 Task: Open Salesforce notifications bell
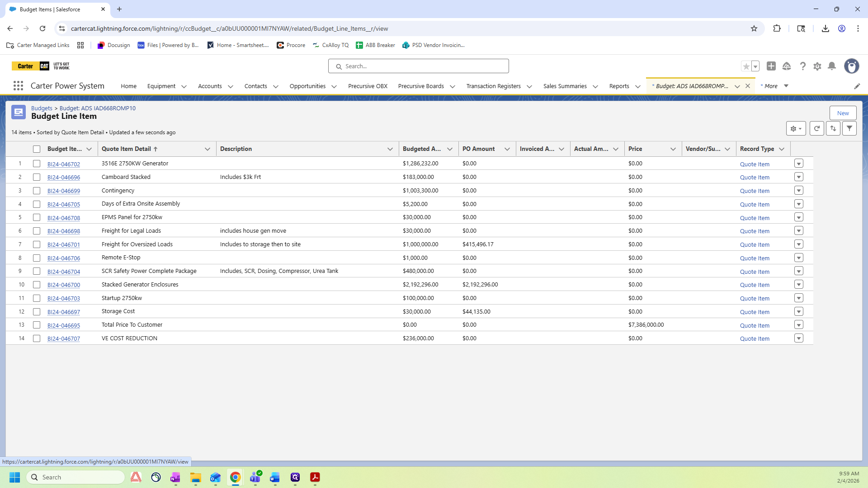tap(832, 66)
